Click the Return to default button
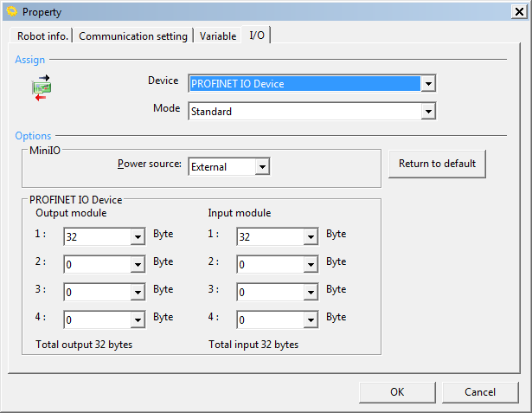 pyautogui.click(x=437, y=164)
